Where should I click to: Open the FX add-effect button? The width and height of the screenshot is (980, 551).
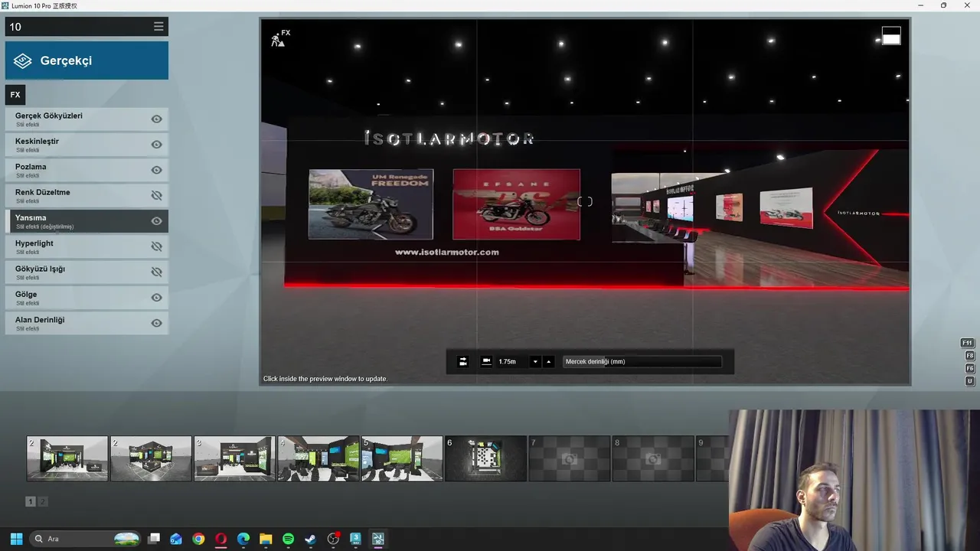[15, 95]
